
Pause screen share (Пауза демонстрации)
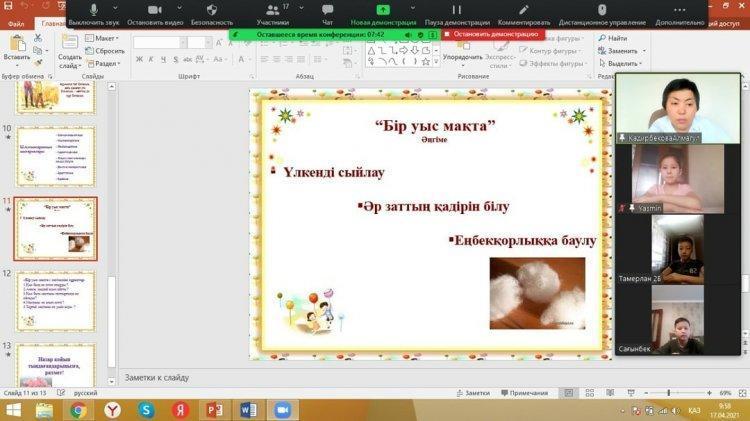(x=457, y=14)
